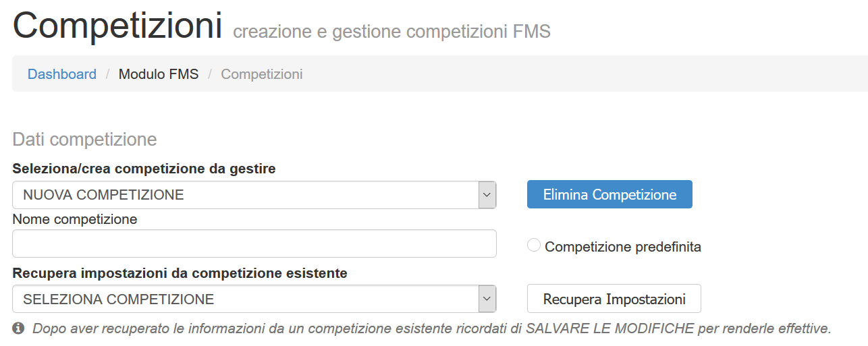Click the SALVARE LE MODIFICHE reminder note
Image resolution: width=868 pixels, height=346 pixels.
point(432,329)
